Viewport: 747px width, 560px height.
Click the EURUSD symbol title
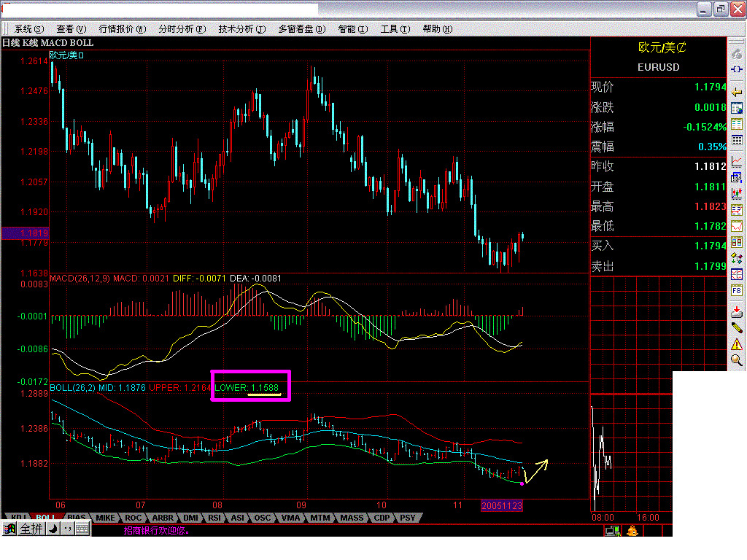tap(659, 67)
